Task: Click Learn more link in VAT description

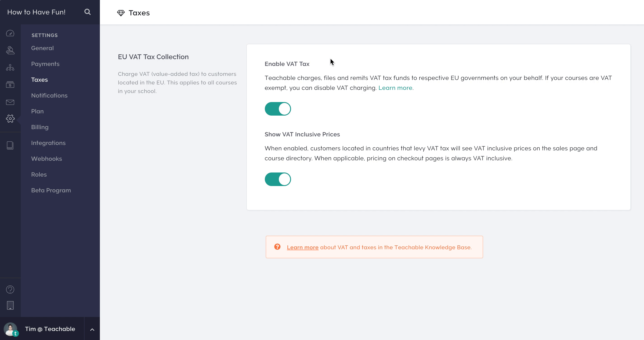Action: point(395,88)
